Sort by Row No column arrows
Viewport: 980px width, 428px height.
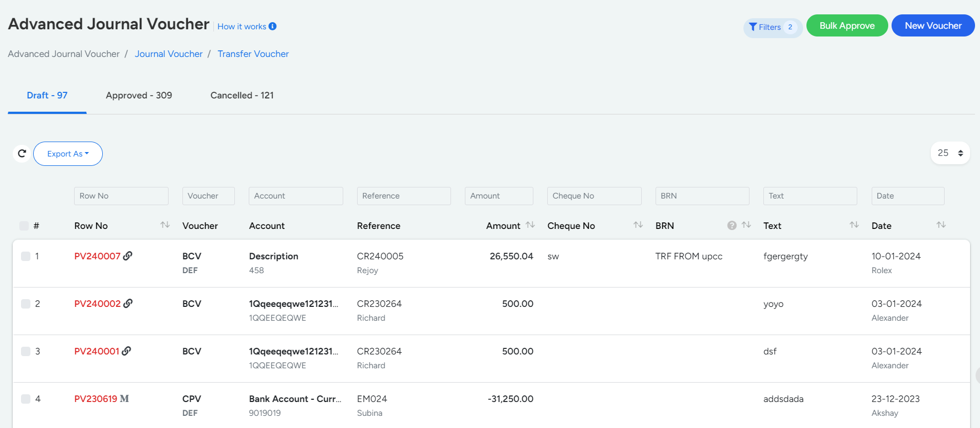tap(165, 225)
